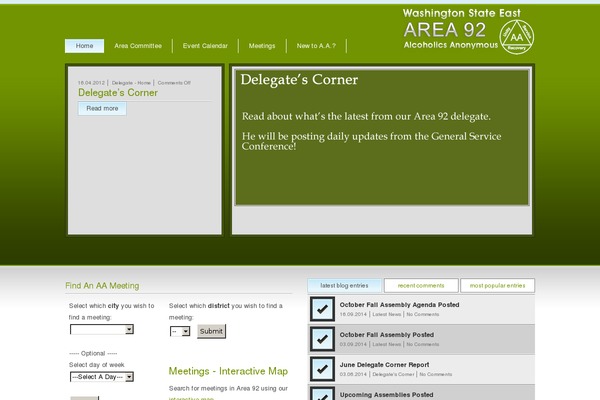Switch to latest blog entries tab
Screen dimensions: 600x400
[344, 286]
